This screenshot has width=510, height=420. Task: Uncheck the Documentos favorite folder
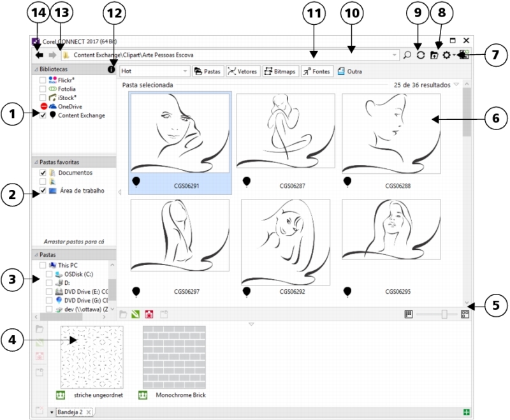point(43,173)
